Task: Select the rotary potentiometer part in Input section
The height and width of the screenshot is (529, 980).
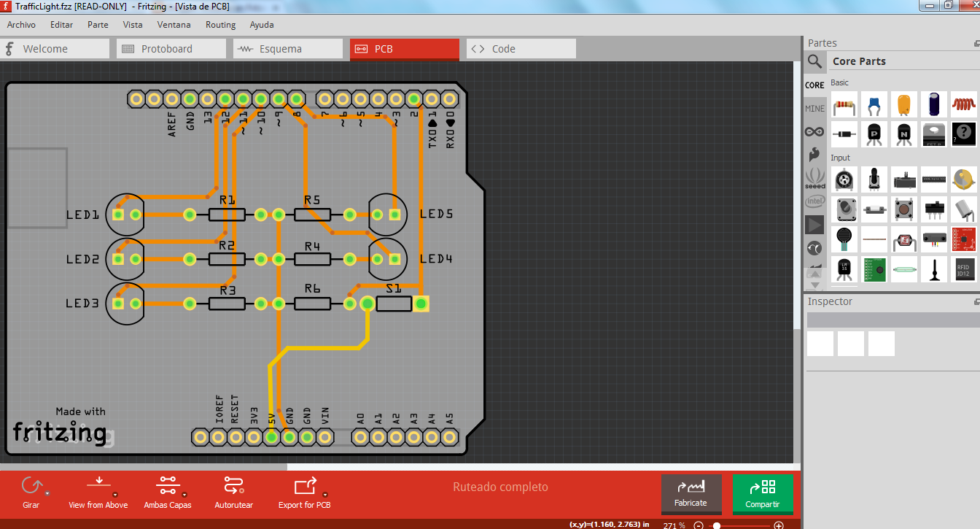Action: coord(844,179)
